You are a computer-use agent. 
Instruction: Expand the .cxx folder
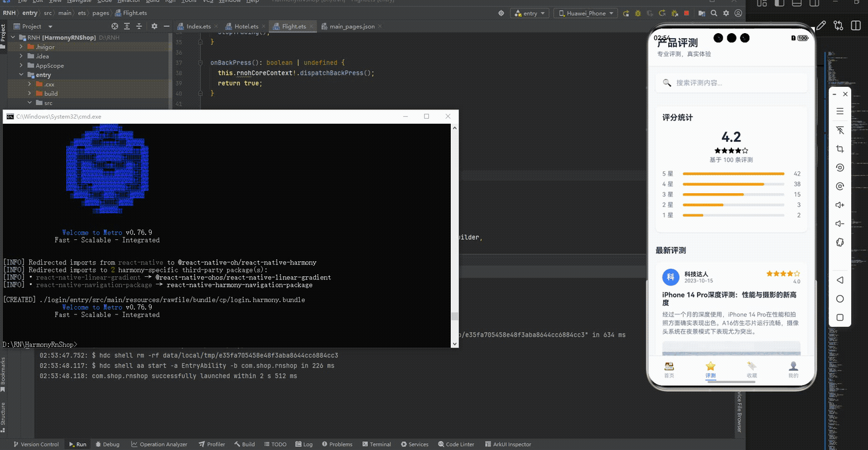(29, 84)
